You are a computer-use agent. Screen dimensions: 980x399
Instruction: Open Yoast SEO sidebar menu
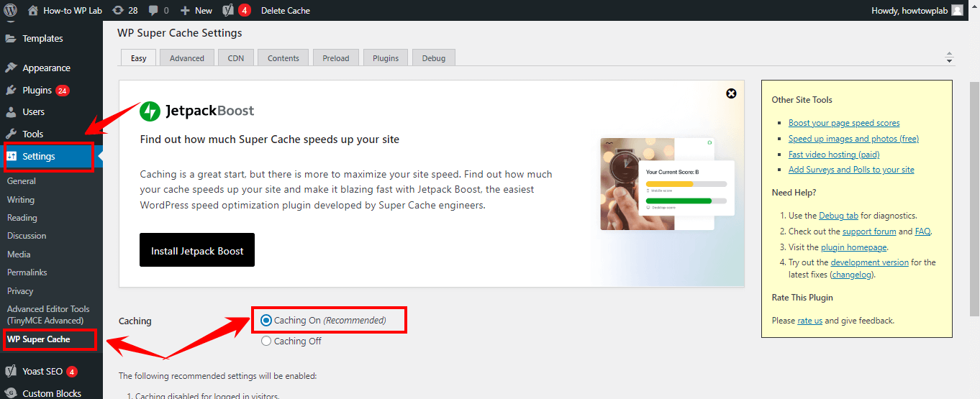tap(42, 372)
